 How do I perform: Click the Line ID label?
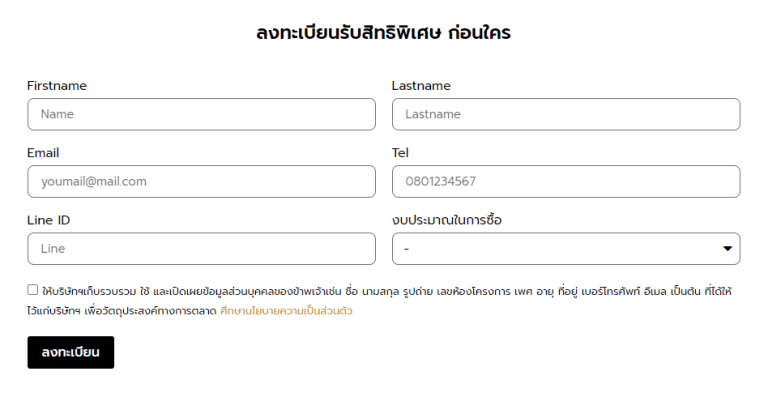click(x=48, y=220)
